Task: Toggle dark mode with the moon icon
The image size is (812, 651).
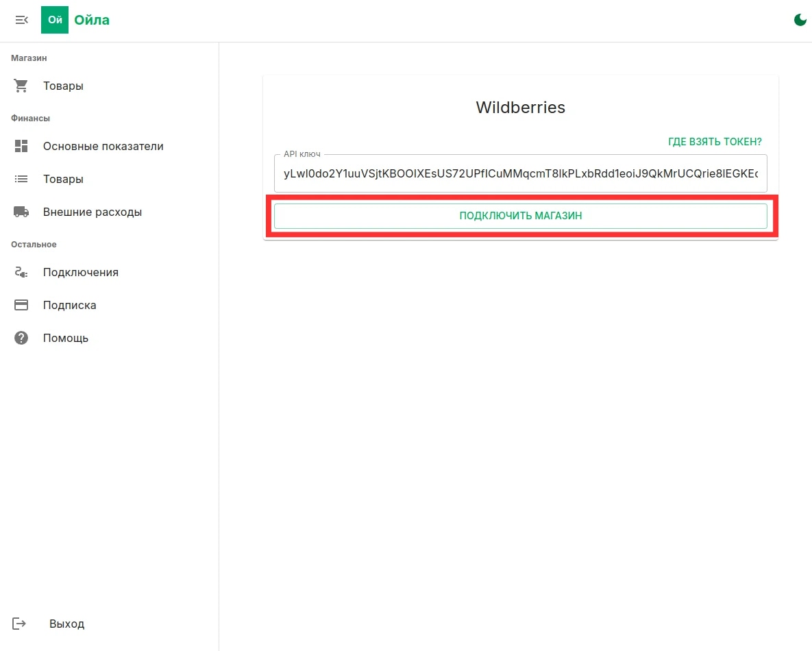Action: point(800,20)
